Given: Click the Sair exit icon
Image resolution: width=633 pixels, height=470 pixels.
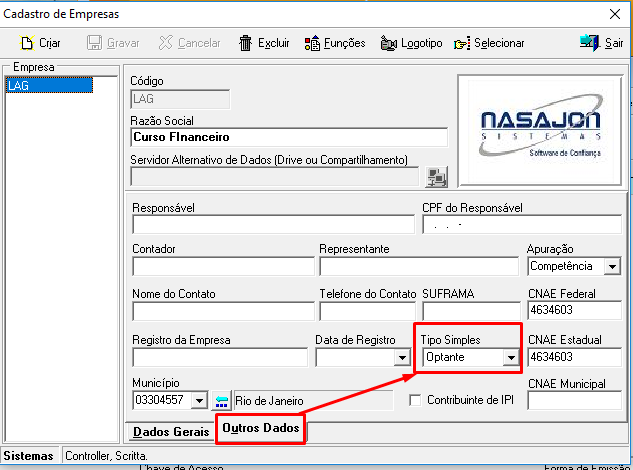Looking at the screenshot, I should (588, 43).
